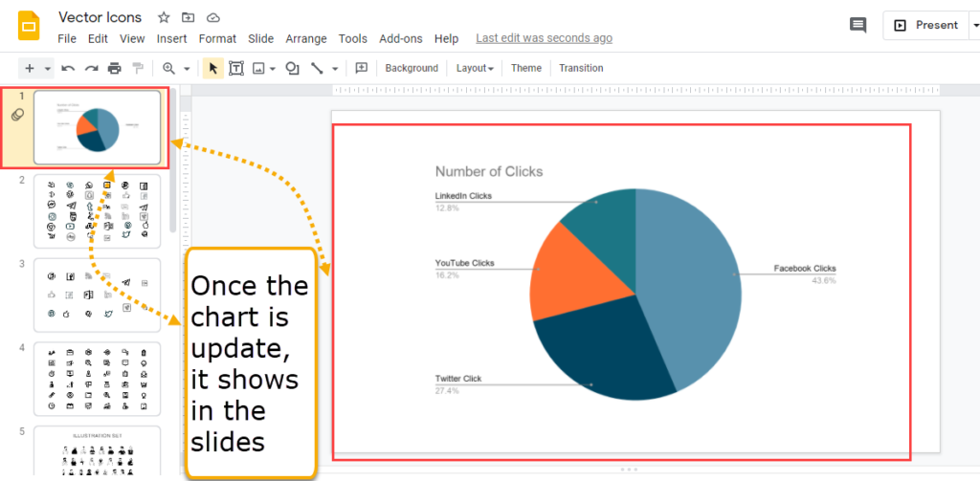This screenshot has width=980, height=481.
Task: Click the Present button
Action: [925, 26]
